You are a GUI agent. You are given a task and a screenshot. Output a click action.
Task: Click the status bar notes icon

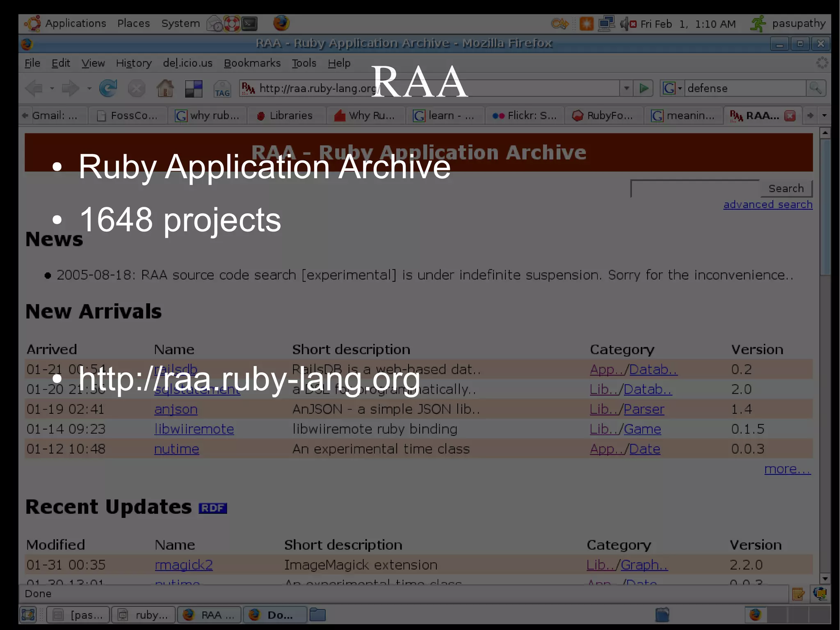(x=798, y=594)
